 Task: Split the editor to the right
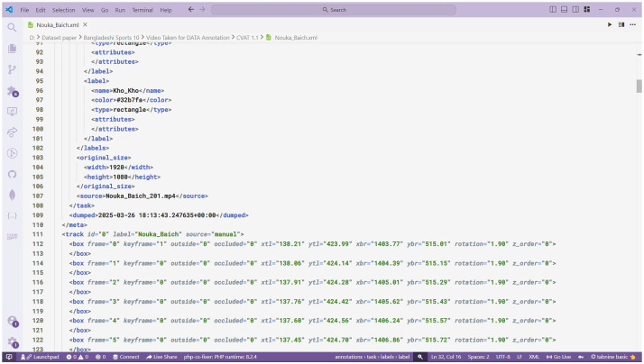[x=621, y=24]
